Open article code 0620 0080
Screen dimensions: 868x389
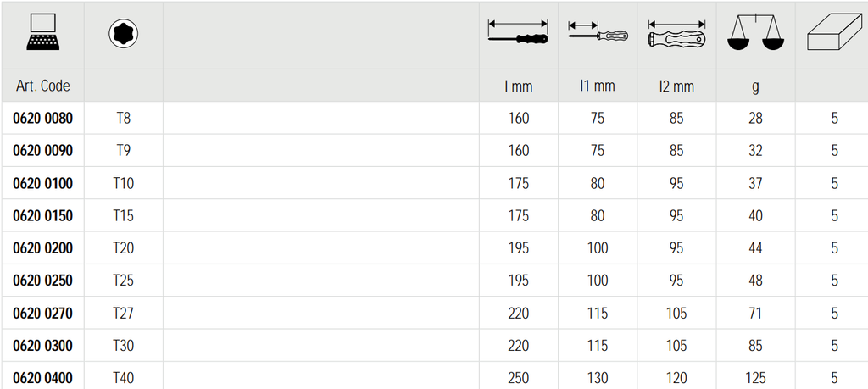click(x=42, y=118)
